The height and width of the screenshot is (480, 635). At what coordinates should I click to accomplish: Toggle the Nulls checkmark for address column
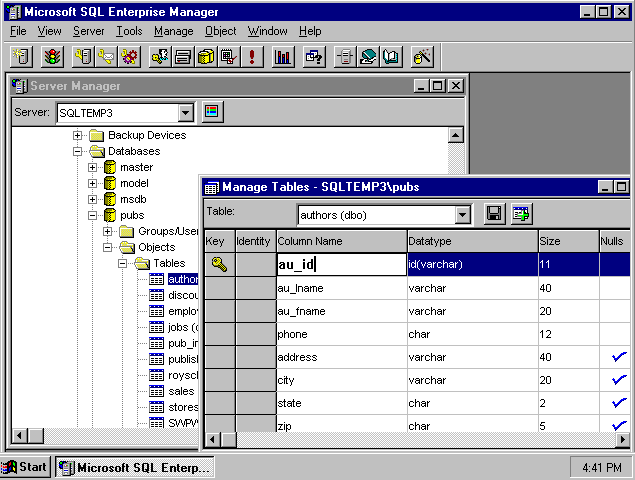pyautogui.click(x=617, y=357)
